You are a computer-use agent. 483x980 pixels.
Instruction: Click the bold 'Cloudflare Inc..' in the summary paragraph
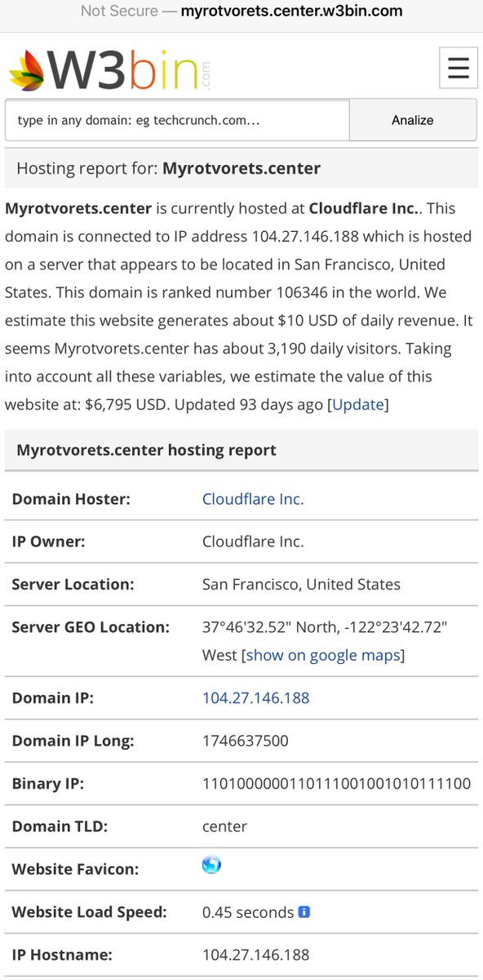[366, 208]
